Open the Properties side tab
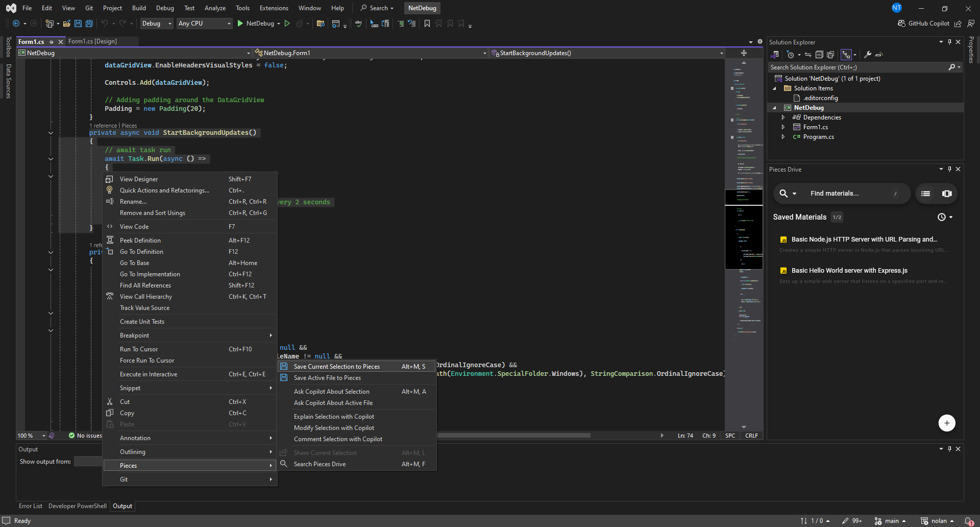The height and width of the screenshot is (527, 980). 971,50
